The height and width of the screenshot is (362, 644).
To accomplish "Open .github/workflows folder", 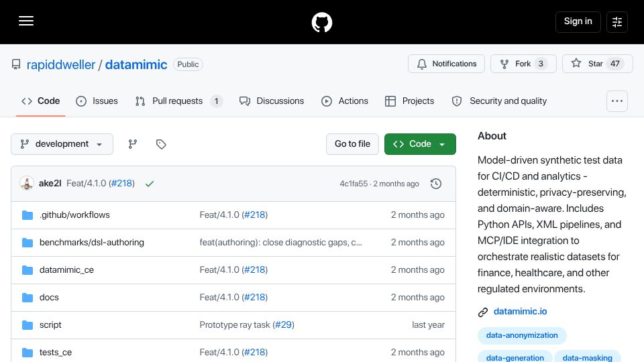I will [x=74, y=215].
